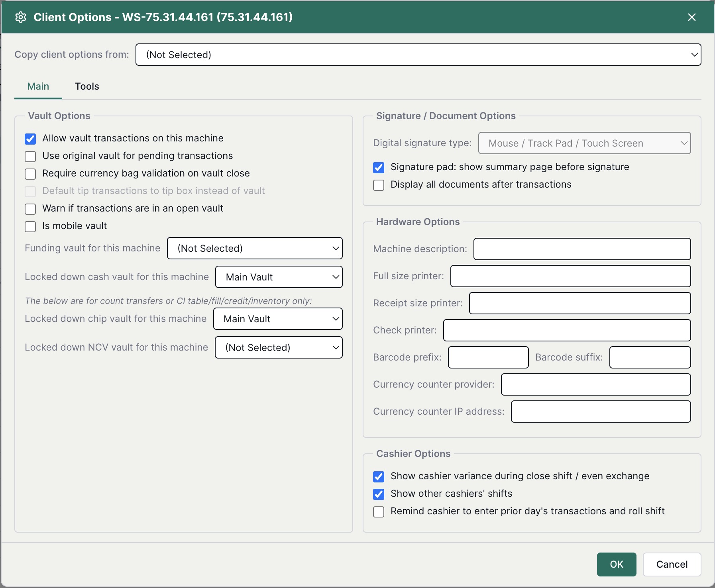Enable Remind cashier to enter prior day's transactions
715x588 pixels.
coord(379,512)
